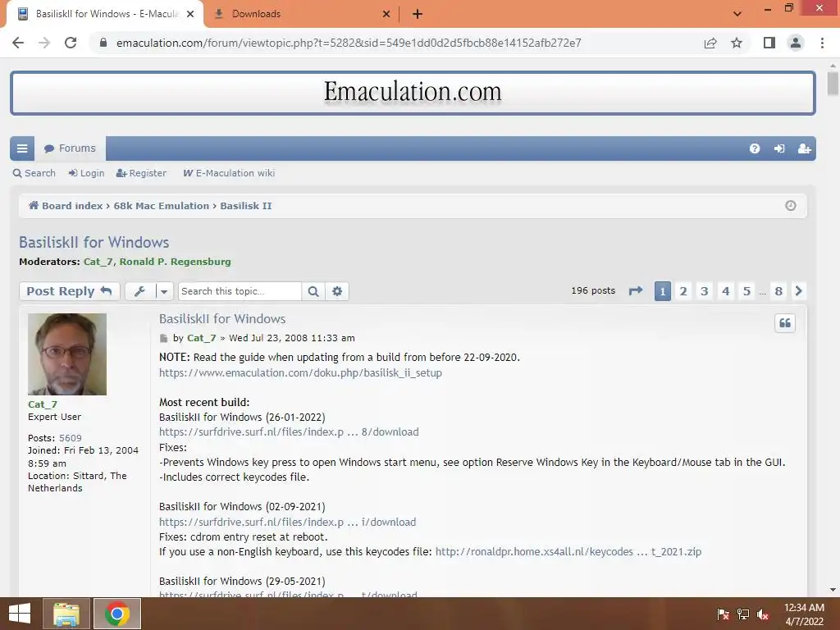View the site lock security info
Viewport: 840px width, 630px height.
[103, 43]
